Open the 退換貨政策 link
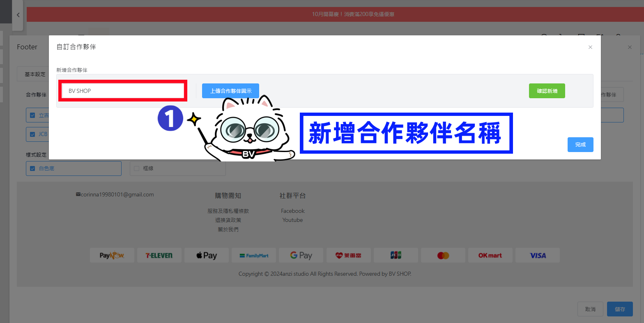 tap(228, 220)
